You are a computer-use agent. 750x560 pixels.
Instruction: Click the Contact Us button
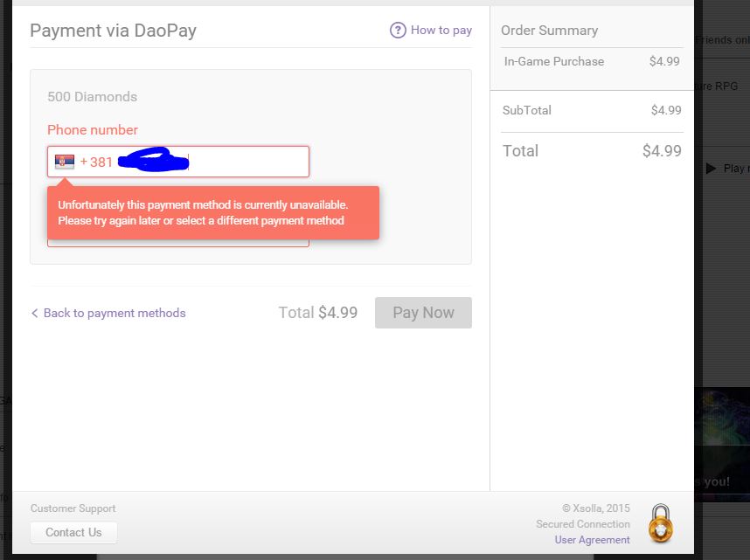[x=73, y=532]
